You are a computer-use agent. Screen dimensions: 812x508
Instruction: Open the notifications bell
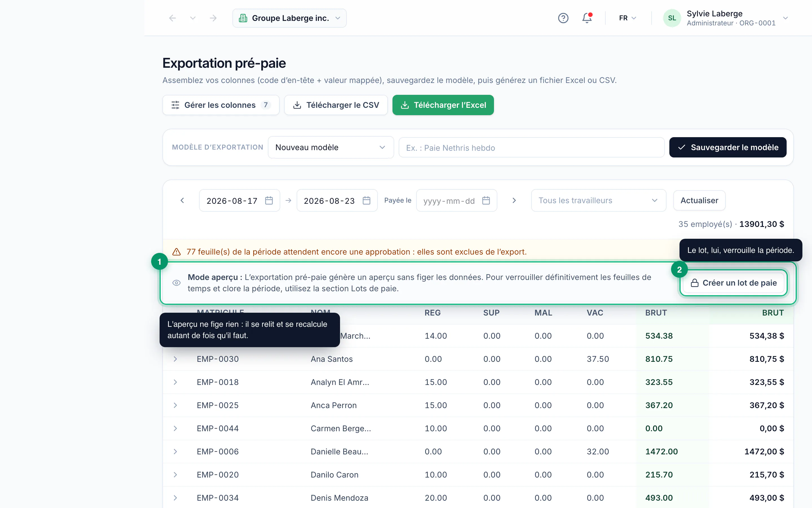587,18
